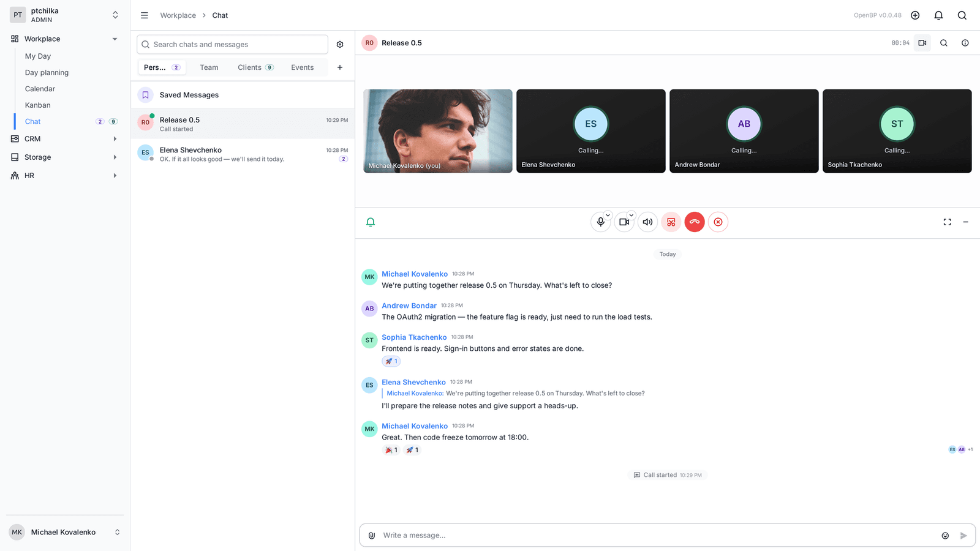This screenshot has height=551, width=980.
Task: Click the search chats and messages field
Action: coord(233,45)
